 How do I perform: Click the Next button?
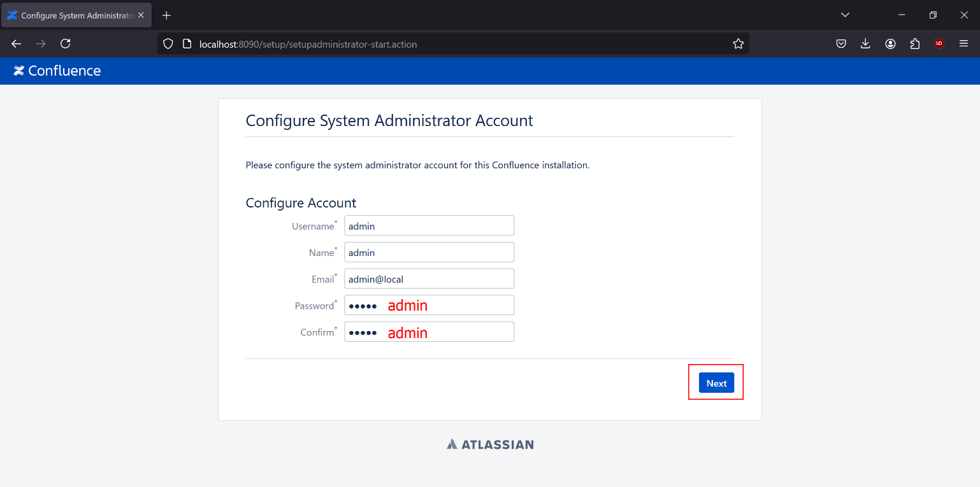pos(716,383)
